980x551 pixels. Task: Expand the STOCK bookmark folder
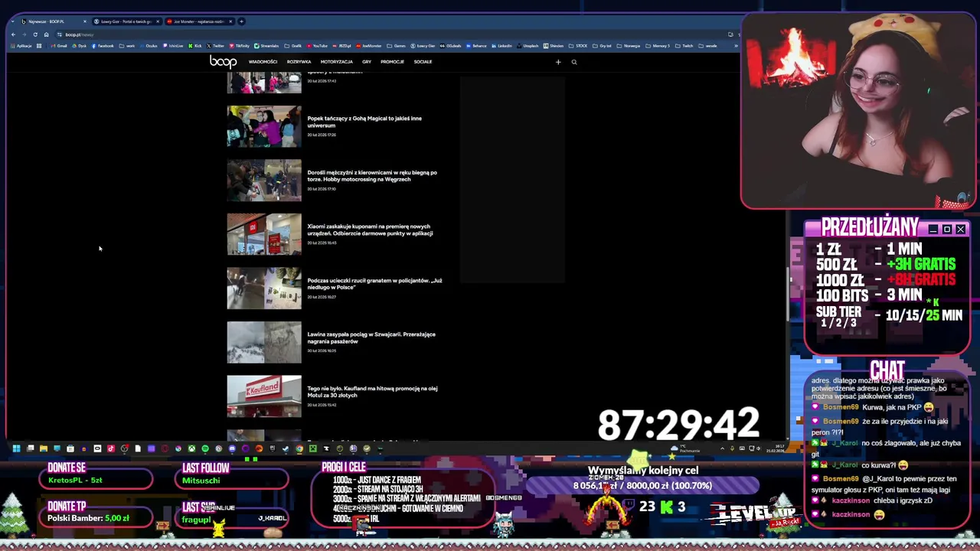pos(578,46)
